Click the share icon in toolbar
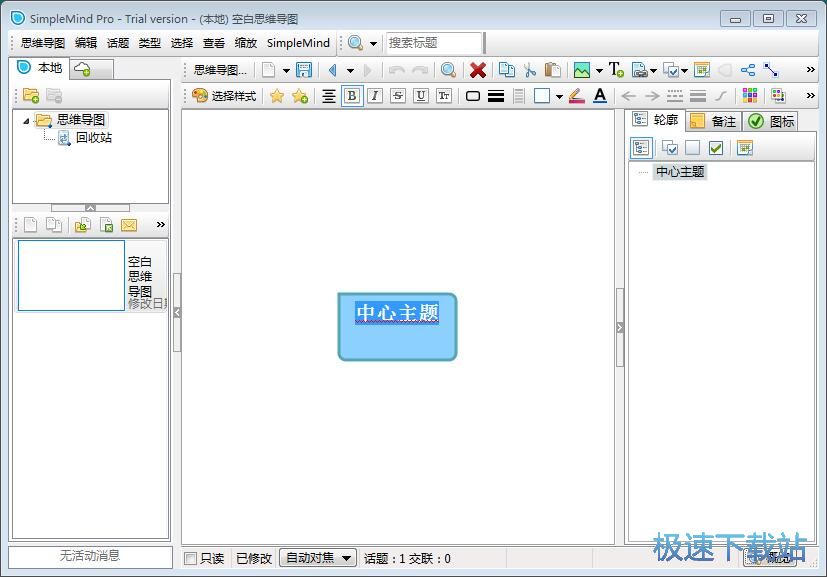Image resolution: width=827 pixels, height=577 pixels. point(748,70)
